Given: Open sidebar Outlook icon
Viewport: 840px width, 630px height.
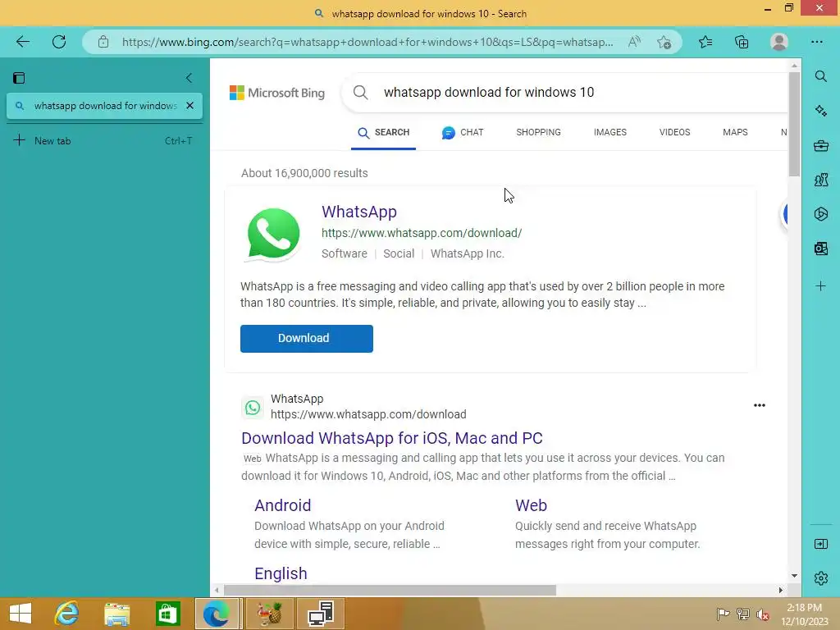Looking at the screenshot, I should tap(820, 249).
